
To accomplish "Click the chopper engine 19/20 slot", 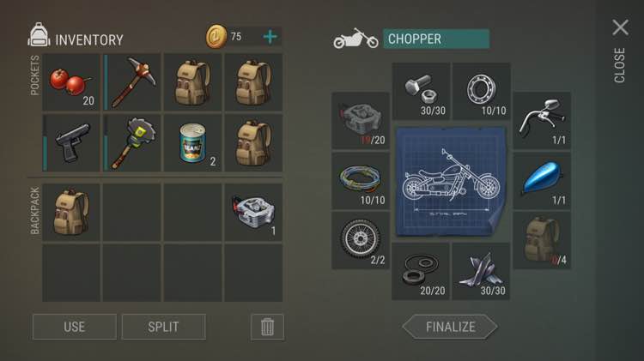I will 360,121.
